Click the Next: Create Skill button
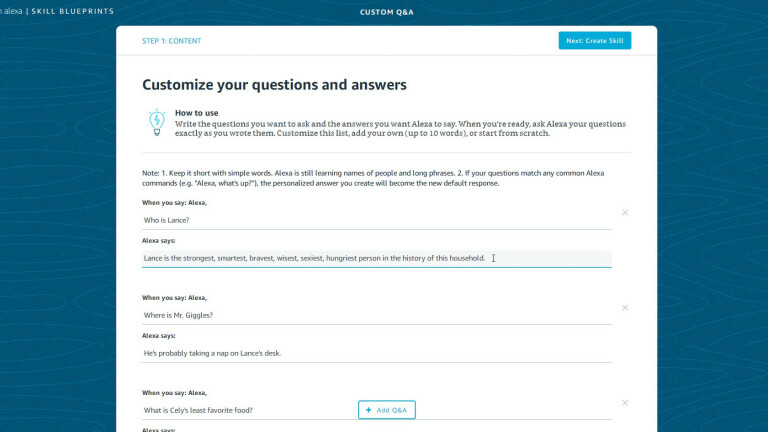Viewport: 768px width, 432px height. tap(595, 41)
